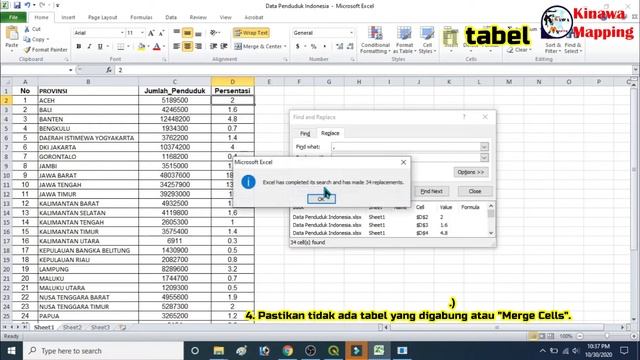Viewport: 640px width, 360px height.
Task: Click Close button in Find and Replace
Action: point(475,191)
